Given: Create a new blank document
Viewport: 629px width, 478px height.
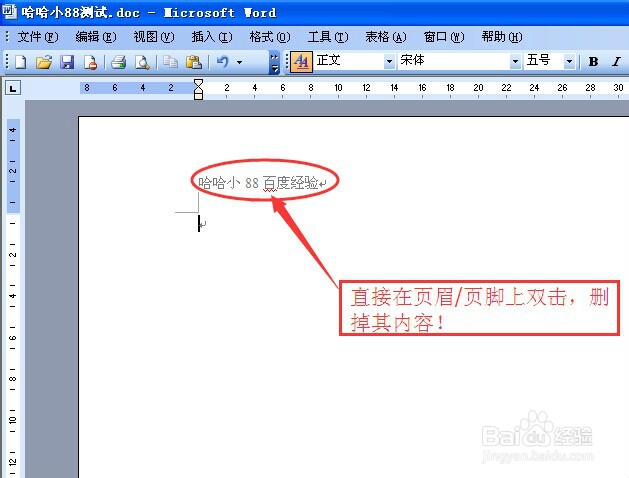Looking at the screenshot, I should [x=21, y=62].
